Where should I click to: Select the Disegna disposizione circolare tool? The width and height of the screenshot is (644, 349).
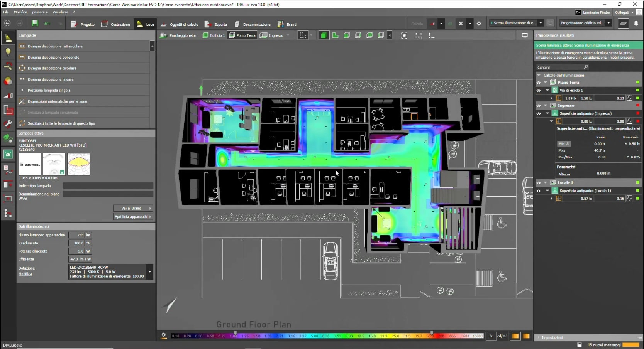click(x=52, y=68)
